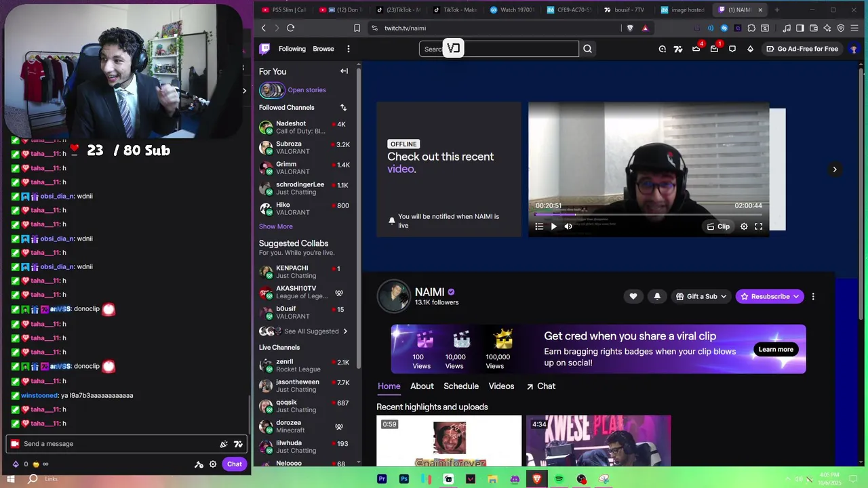This screenshot has width=868, height=488.
Task: Open Discord from the taskbar
Action: point(515,479)
